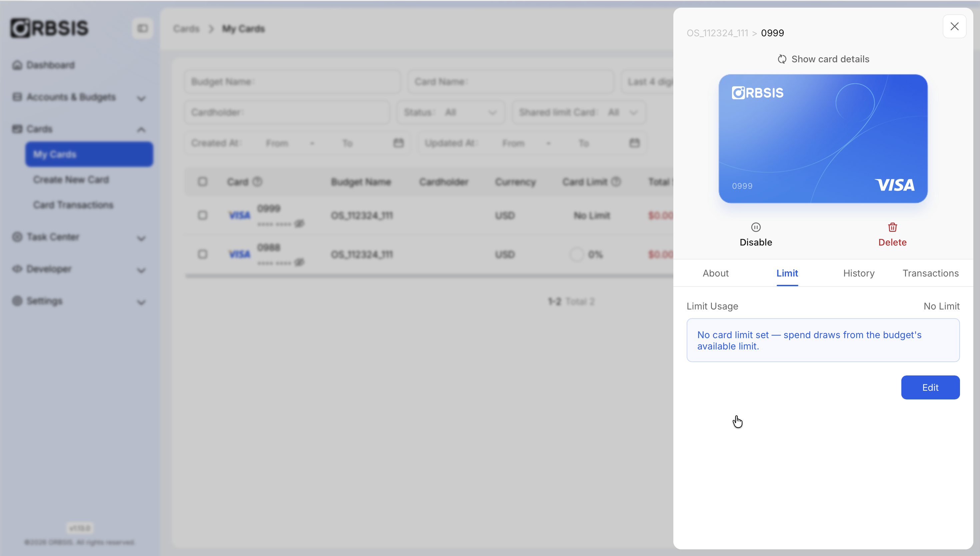Viewport: 980px width, 556px height.
Task: Click the Dashboard home icon
Action: pos(17,65)
